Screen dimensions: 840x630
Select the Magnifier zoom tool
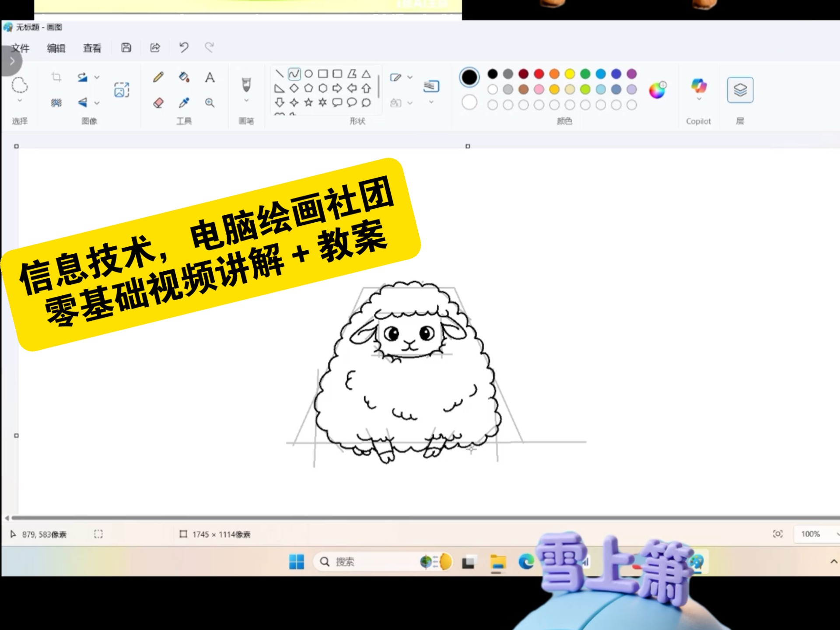coord(210,103)
